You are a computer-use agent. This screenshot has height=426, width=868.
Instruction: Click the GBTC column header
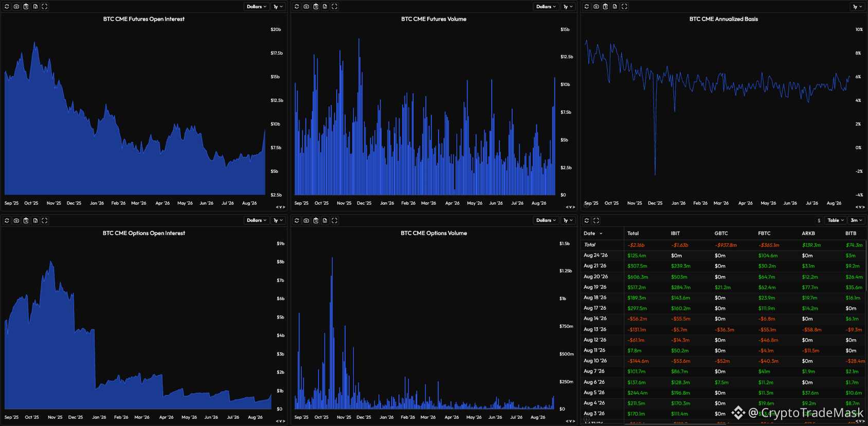click(x=721, y=234)
